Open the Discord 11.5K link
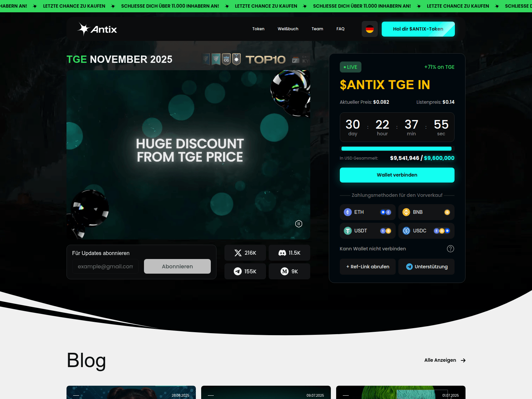 [289, 253]
